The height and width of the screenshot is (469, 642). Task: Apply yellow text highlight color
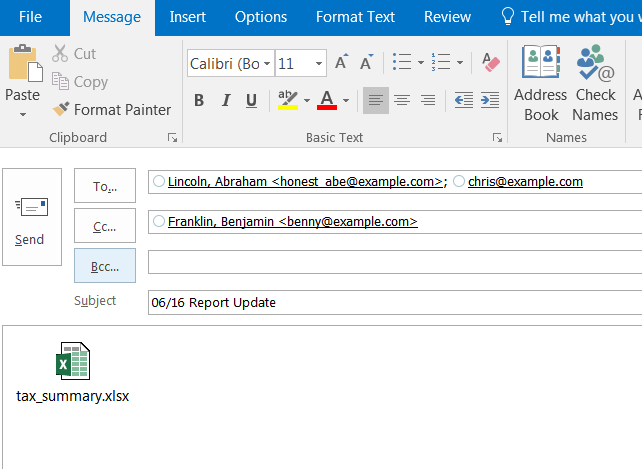(x=288, y=100)
